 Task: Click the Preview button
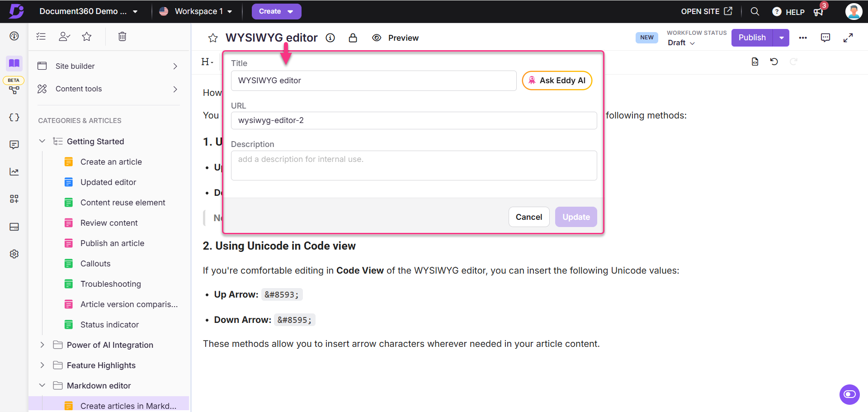point(395,38)
